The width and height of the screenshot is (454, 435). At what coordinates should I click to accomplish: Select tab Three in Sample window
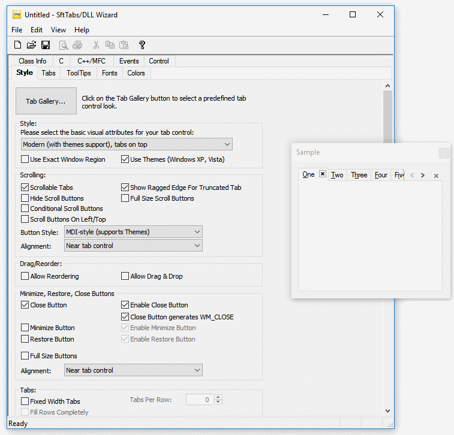(x=359, y=175)
